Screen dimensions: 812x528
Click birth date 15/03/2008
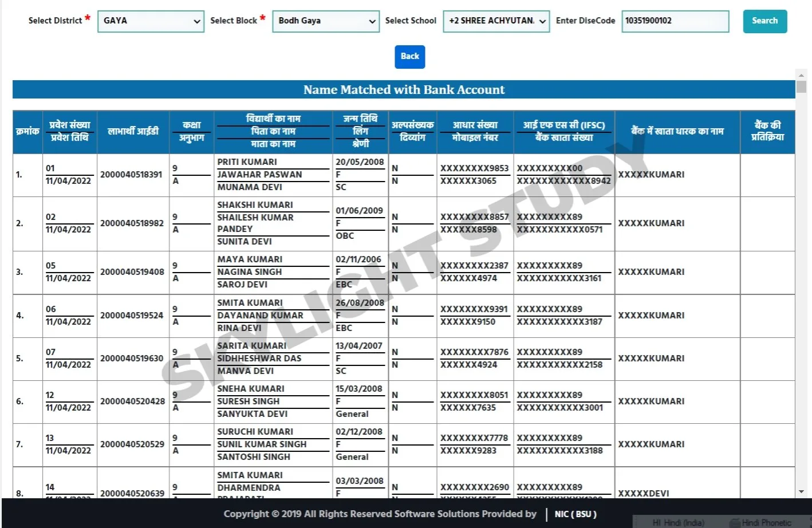tap(358, 389)
